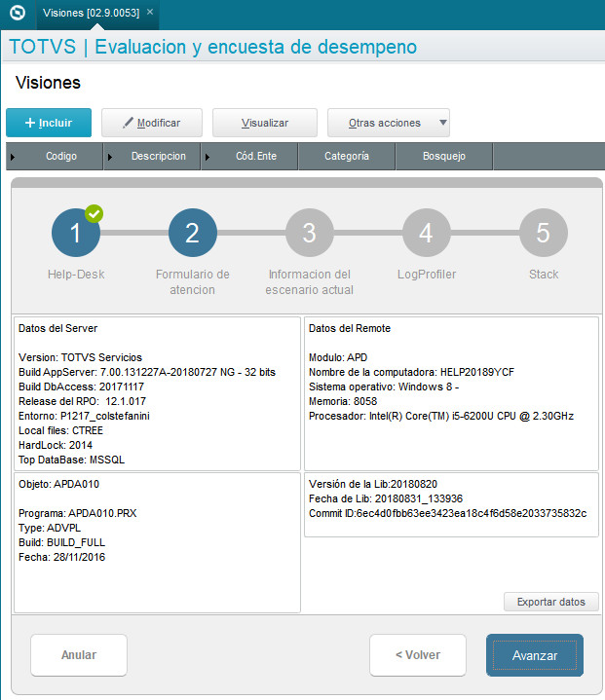This screenshot has height=700, width=605.
Task: Click the Otras acciones label
Action: (x=384, y=123)
